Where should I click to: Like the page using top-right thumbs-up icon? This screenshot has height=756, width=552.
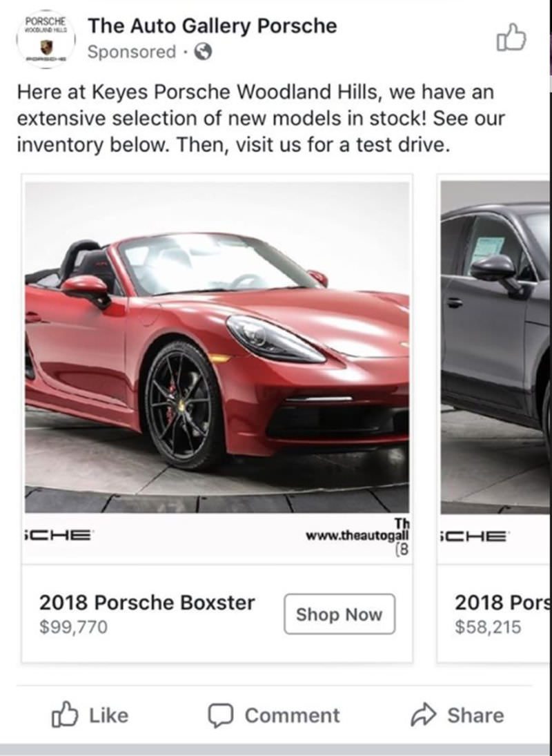(x=511, y=38)
